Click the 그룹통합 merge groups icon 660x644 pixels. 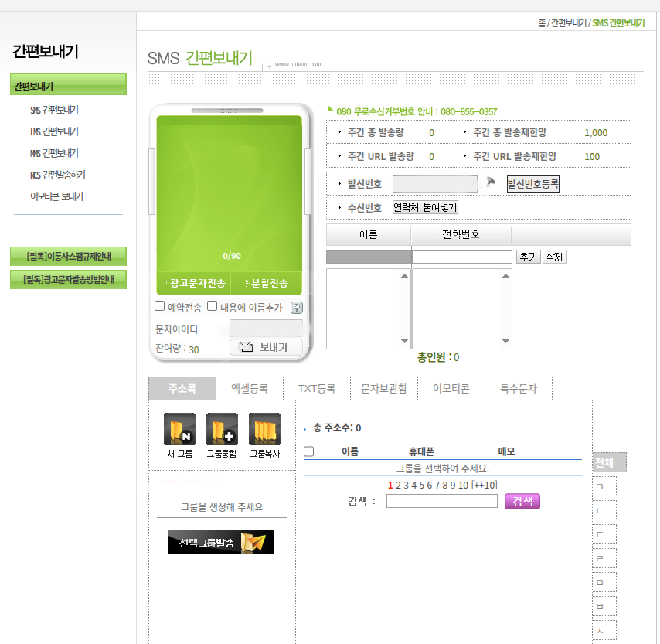click(222, 429)
